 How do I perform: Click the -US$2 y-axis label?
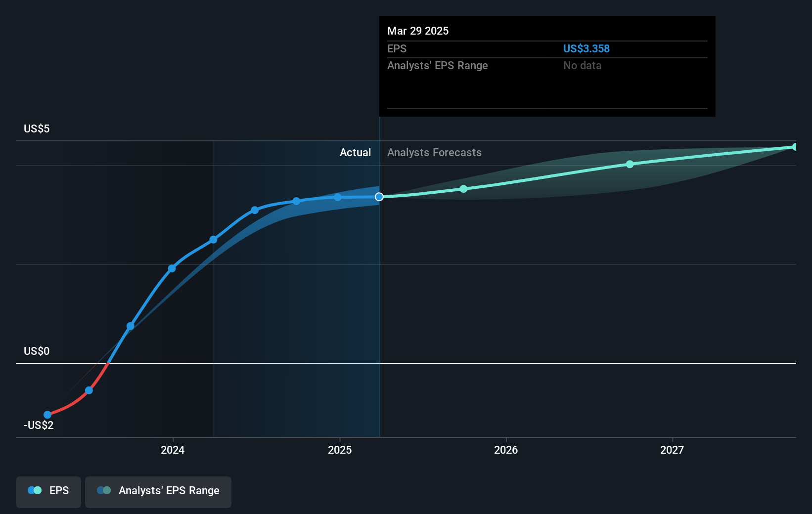pyautogui.click(x=39, y=425)
